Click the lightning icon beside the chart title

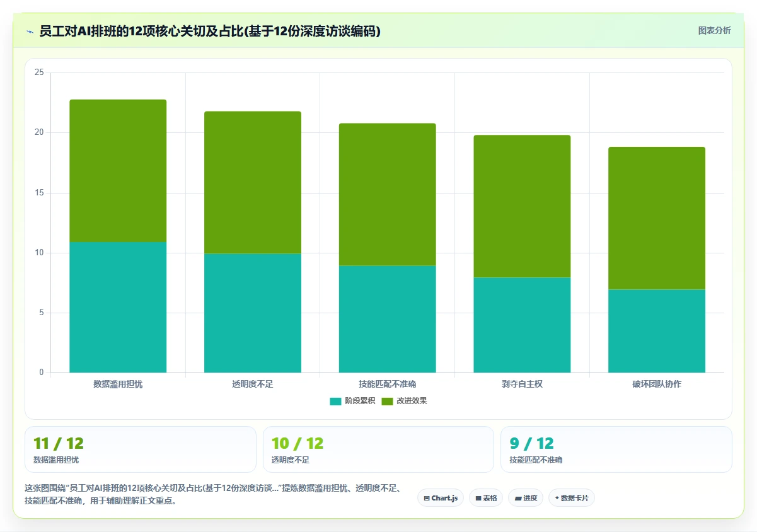click(30, 32)
